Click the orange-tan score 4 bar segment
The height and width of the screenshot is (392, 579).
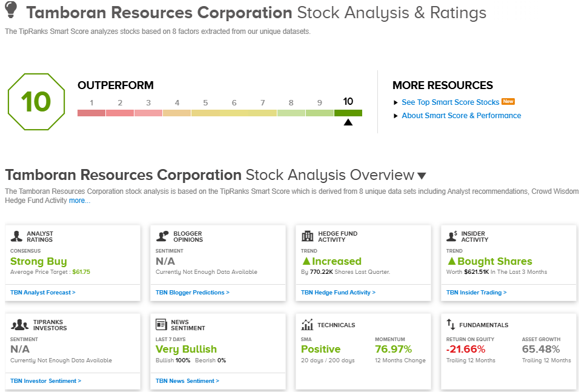point(177,113)
